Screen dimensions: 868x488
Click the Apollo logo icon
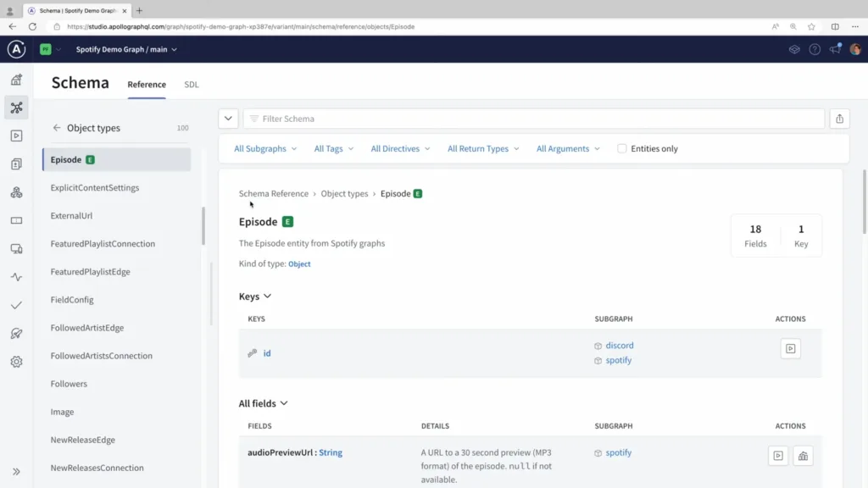(x=17, y=49)
